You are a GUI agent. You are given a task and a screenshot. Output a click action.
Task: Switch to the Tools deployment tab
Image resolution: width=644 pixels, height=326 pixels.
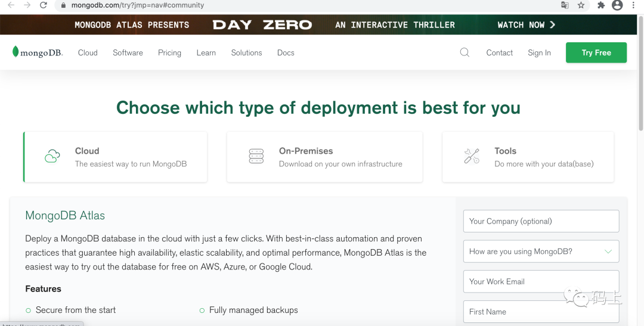pyautogui.click(x=528, y=157)
